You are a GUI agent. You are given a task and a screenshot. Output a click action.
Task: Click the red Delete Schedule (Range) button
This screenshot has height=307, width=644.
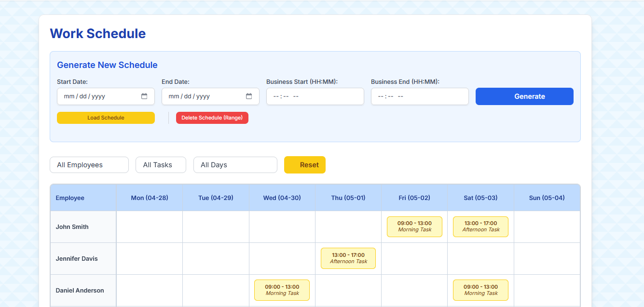click(x=212, y=118)
